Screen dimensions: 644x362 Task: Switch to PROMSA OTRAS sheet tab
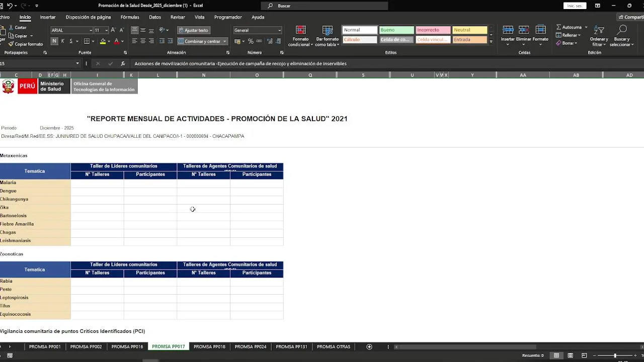[x=334, y=347]
